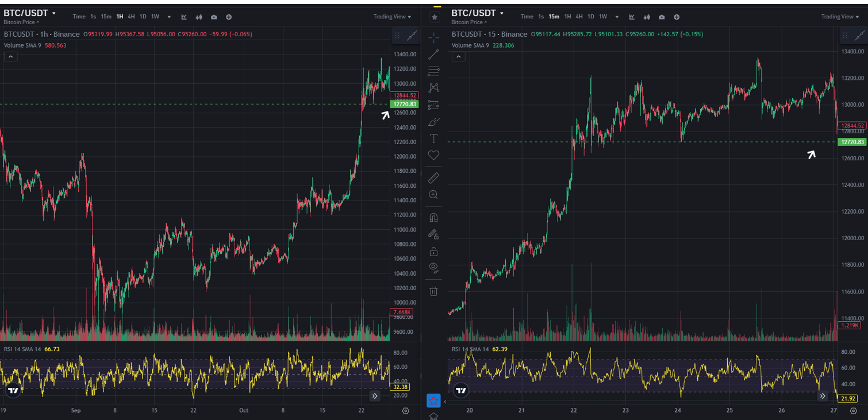Open candlestick chart type on right chart

tap(647, 17)
